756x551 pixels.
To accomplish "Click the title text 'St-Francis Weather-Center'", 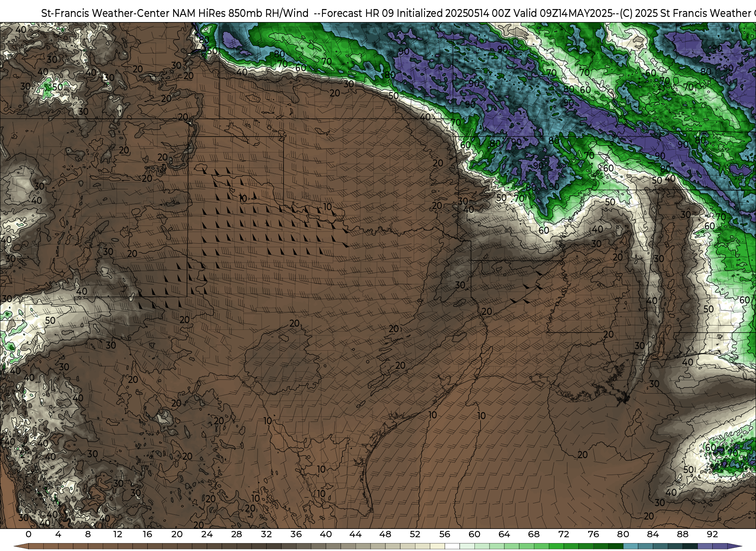I will [106, 13].
